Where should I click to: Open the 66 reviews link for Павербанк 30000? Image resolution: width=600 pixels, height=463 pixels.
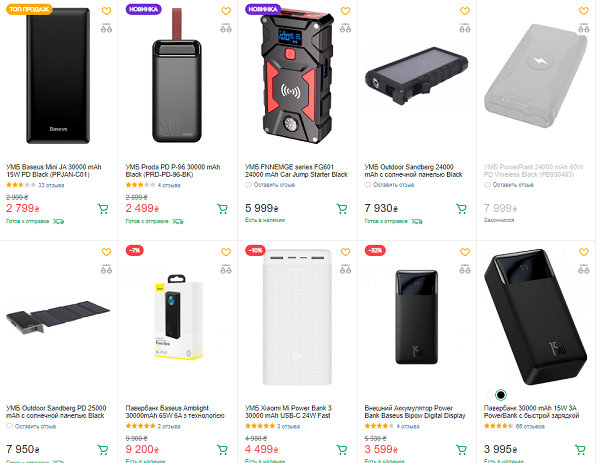click(530, 426)
